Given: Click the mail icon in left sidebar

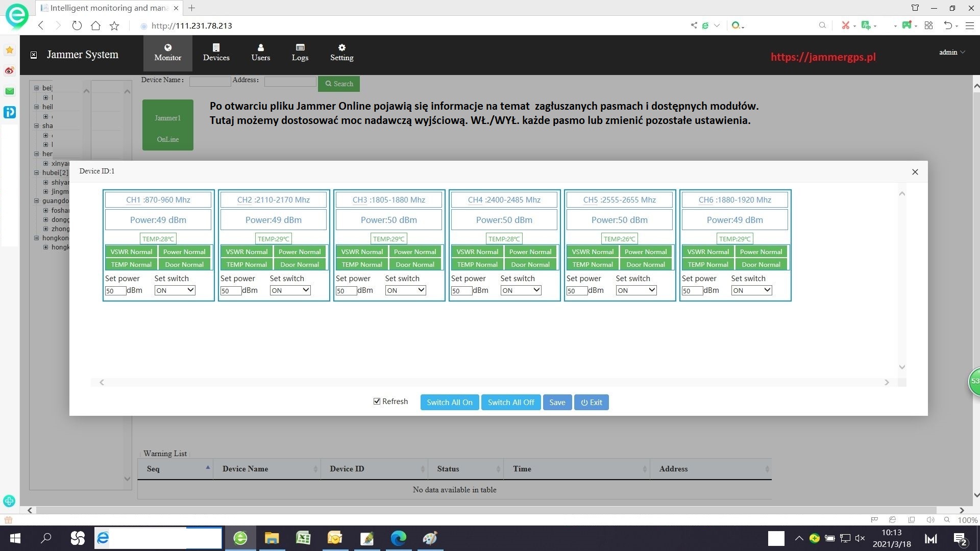Looking at the screenshot, I should point(9,91).
